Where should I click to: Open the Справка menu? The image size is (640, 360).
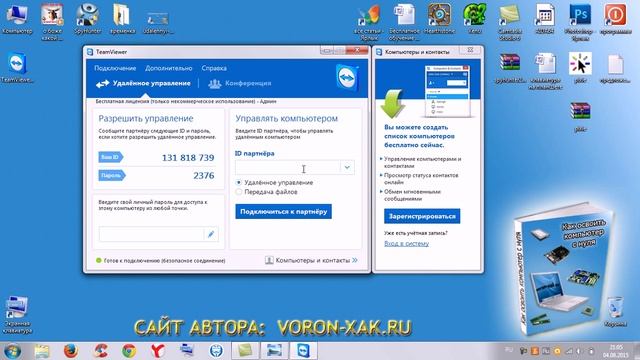(x=214, y=68)
